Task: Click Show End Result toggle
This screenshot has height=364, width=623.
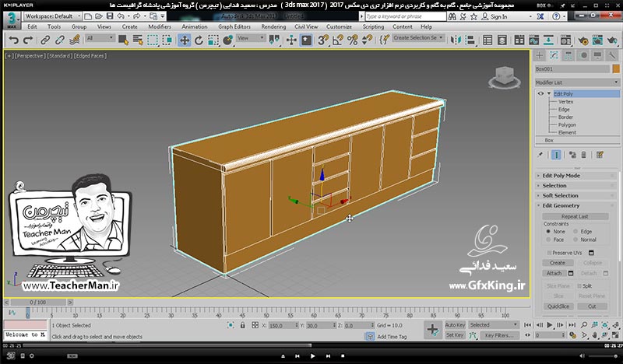Action: coord(556,155)
